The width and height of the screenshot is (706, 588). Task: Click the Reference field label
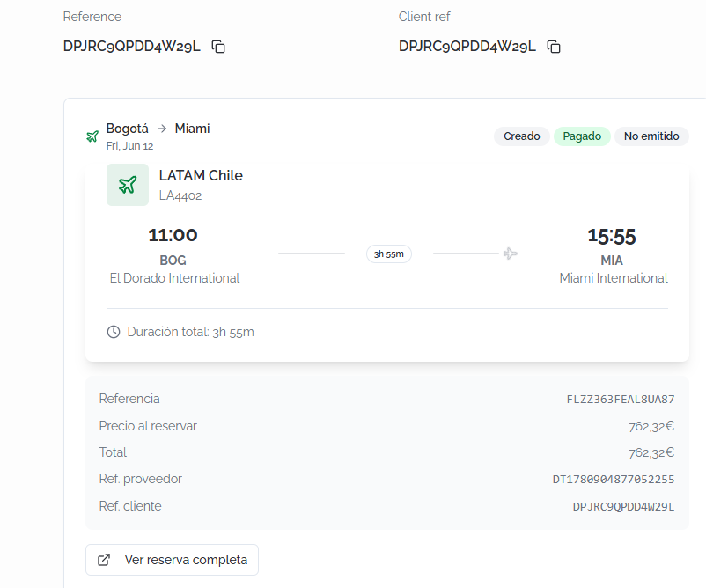[92, 17]
